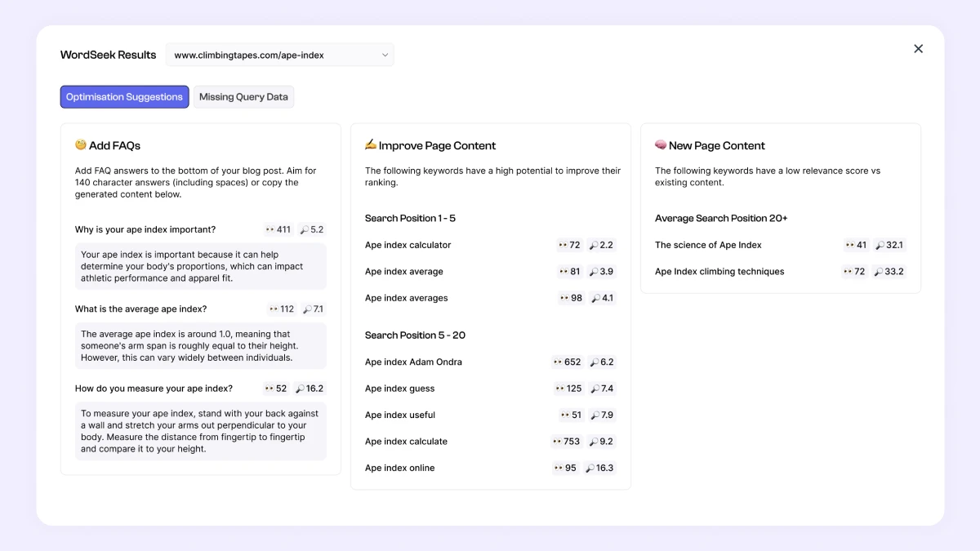Viewport: 980px width, 551px height.
Task: Click the 'Ape index guess' keyword row
Action: pos(491,389)
